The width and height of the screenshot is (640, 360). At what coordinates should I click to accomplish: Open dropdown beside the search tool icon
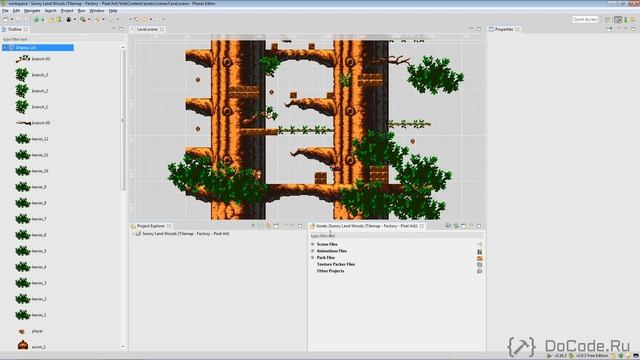[89, 19]
